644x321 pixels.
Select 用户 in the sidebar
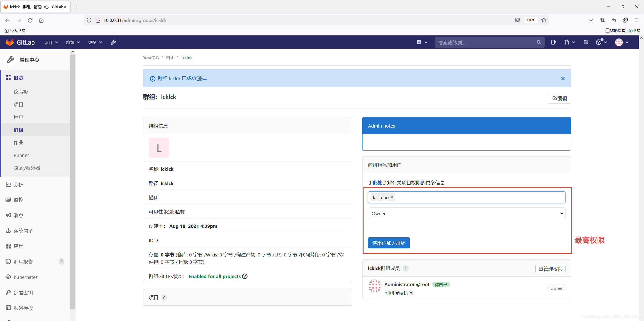[x=18, y=117]
